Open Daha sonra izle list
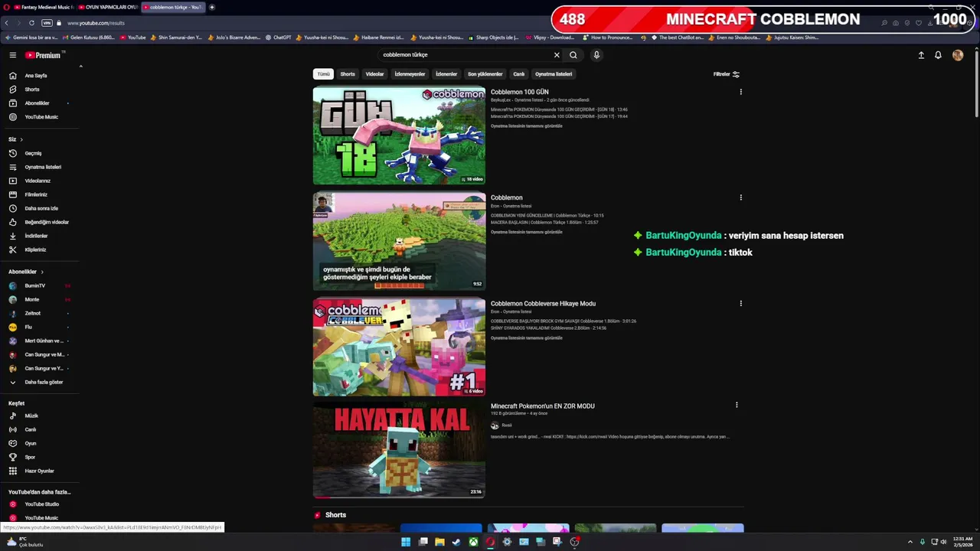This screenshot has width=980, height=551. [41, 208]
